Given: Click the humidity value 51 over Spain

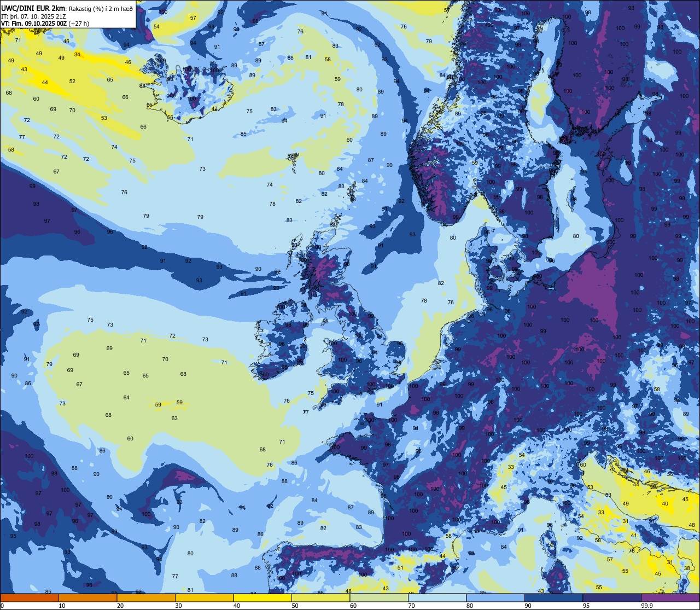Looking at the screenshot, I should 400,568.
